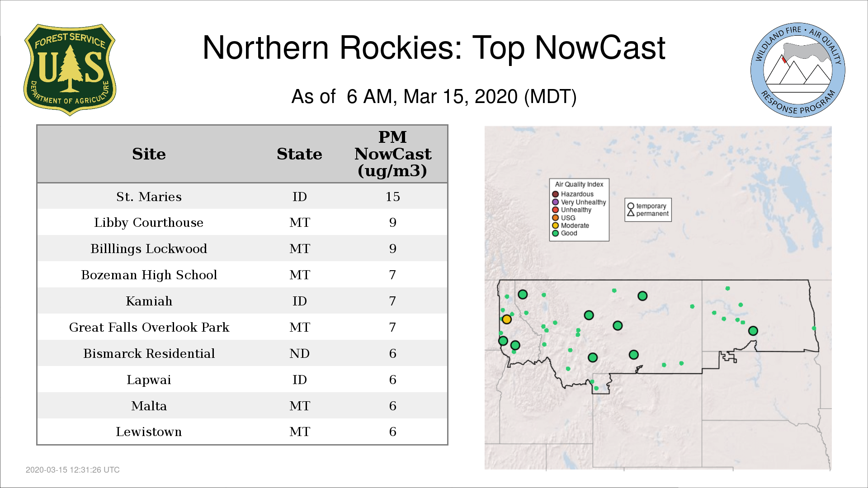Click the permanent triangle symbol in the legend
Screen dimensions: 868x488
631,213
